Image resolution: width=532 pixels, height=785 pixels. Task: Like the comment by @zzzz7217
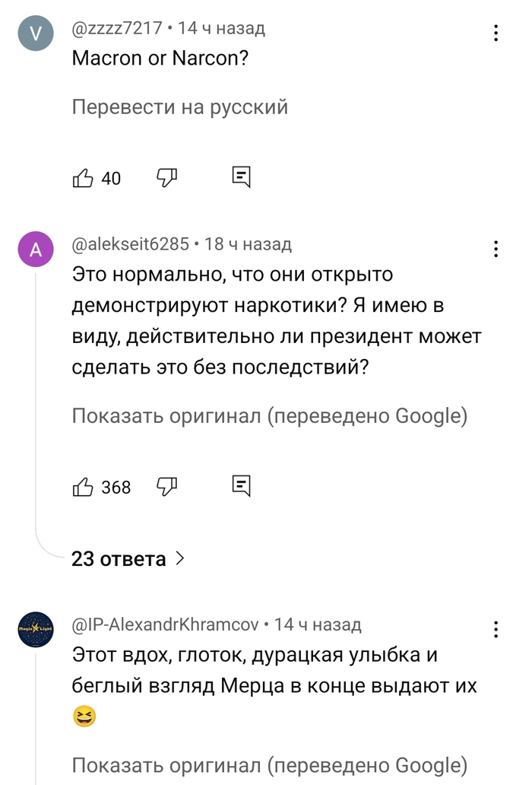click(83, 178)
